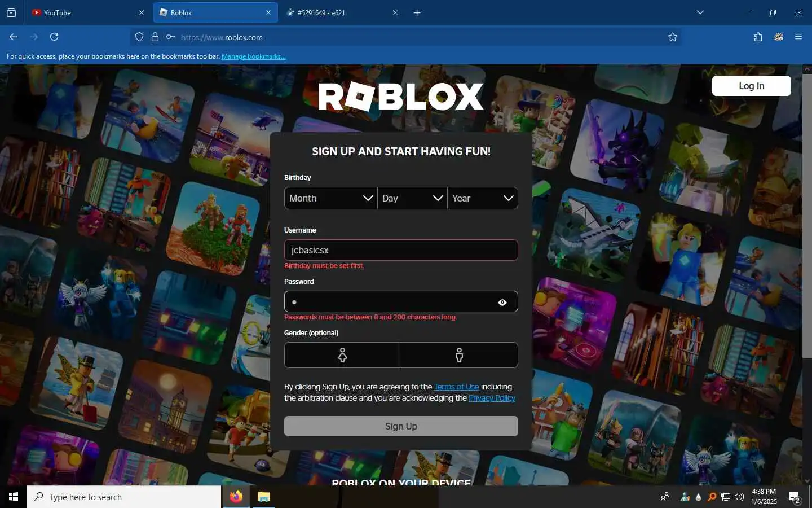Click the page vertical scrollbar
Screen dimensions: 812x508
point(807,214)
